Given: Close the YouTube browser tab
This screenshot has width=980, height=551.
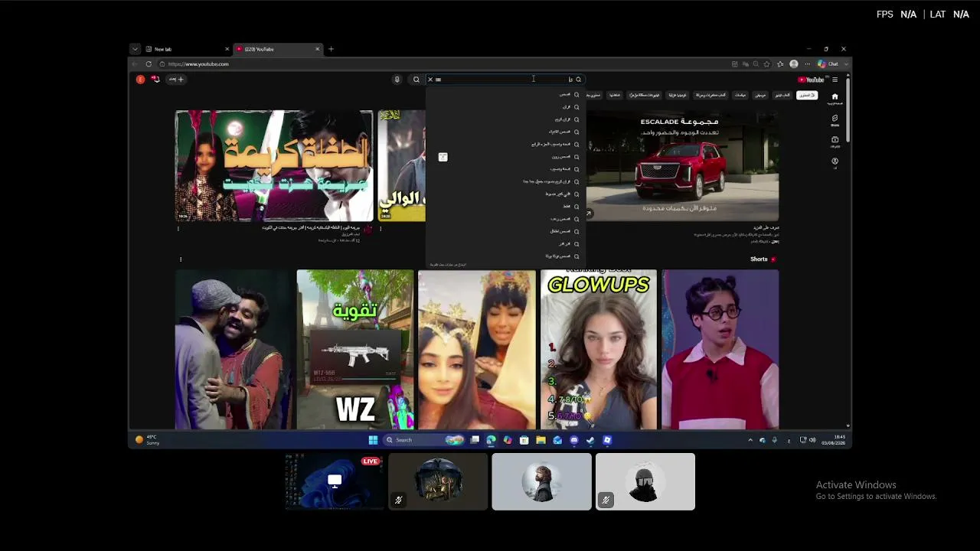Looking at the screenshot, I should click(318, 49).
